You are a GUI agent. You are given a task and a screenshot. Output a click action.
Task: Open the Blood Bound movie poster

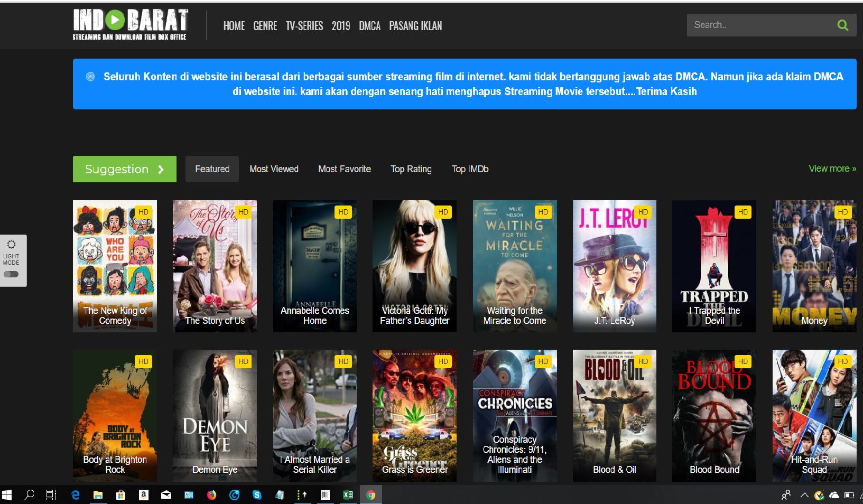click(x=714, y=416)
